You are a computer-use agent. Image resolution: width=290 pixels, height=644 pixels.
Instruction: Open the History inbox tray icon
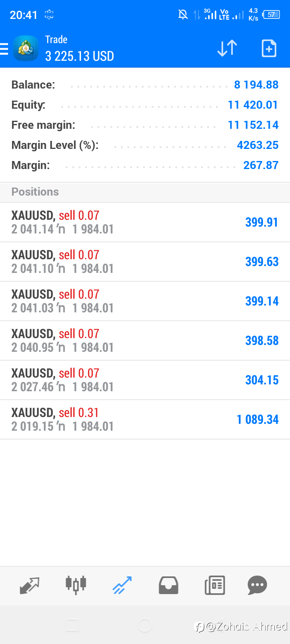(168, 586)
